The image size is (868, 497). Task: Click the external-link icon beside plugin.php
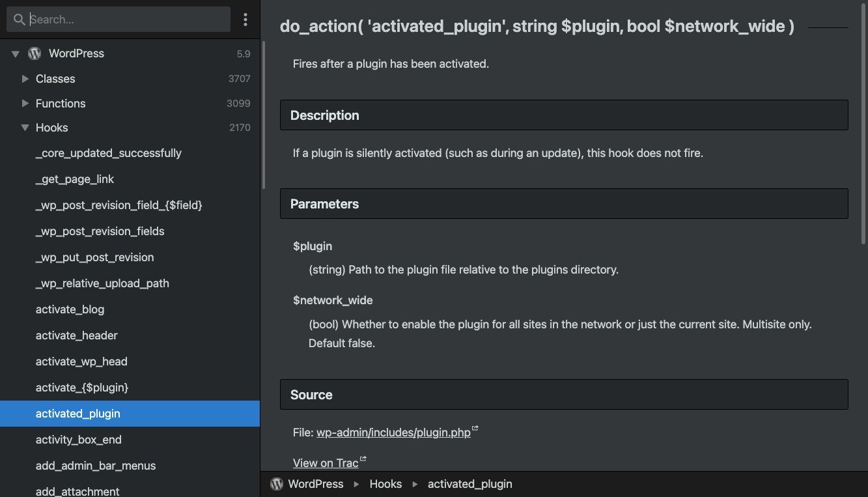[475, 429]
